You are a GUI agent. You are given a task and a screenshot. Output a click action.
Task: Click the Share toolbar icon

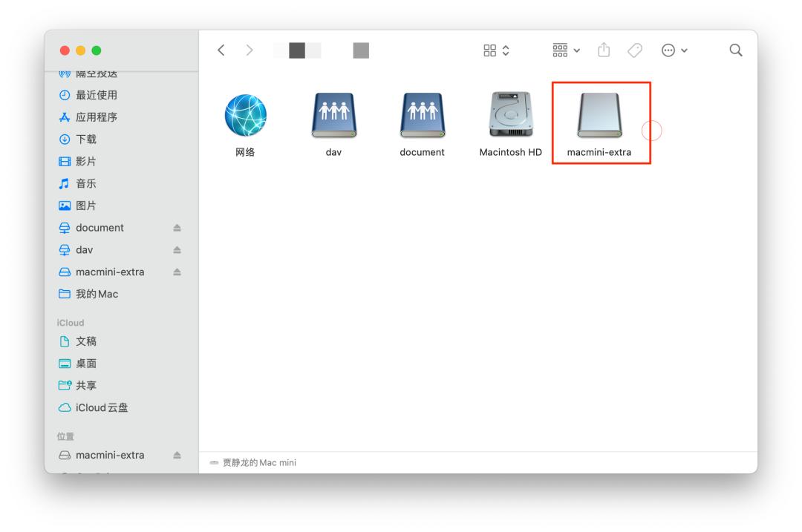click(604, 50)
